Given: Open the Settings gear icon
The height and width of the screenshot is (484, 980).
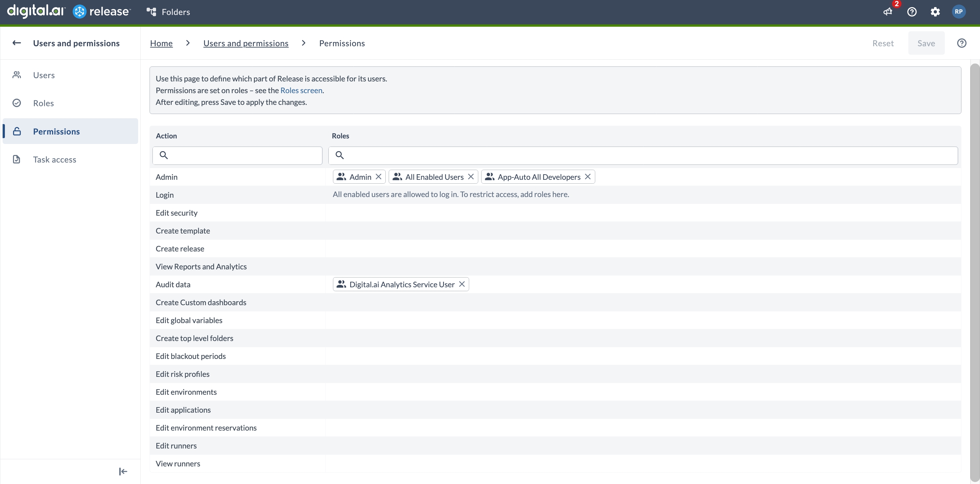Looking at the screenshot, I should click(x=935, y=12).
